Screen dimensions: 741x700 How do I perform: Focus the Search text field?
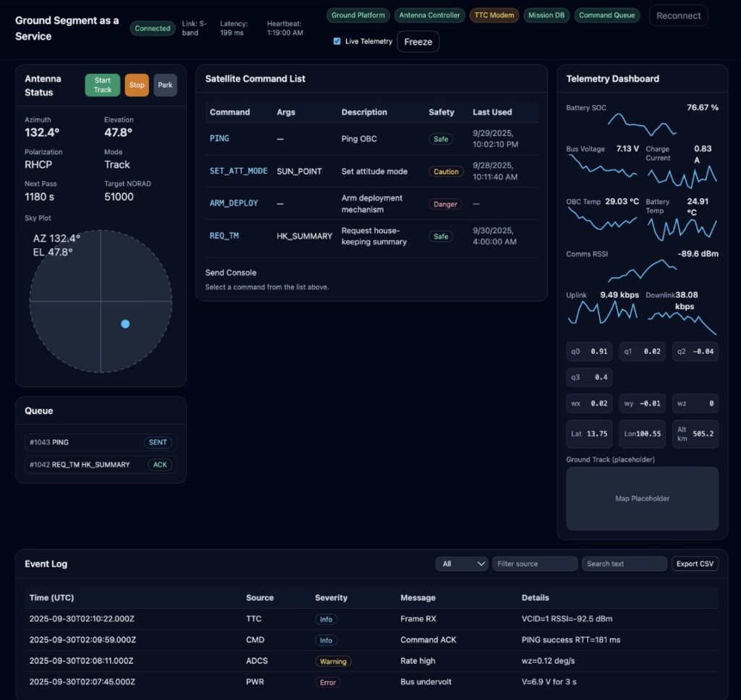624,563
